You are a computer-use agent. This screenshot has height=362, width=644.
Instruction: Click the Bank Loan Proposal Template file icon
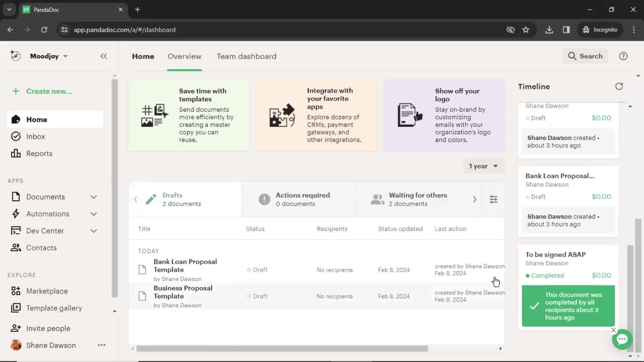click(x=142, y=269)
